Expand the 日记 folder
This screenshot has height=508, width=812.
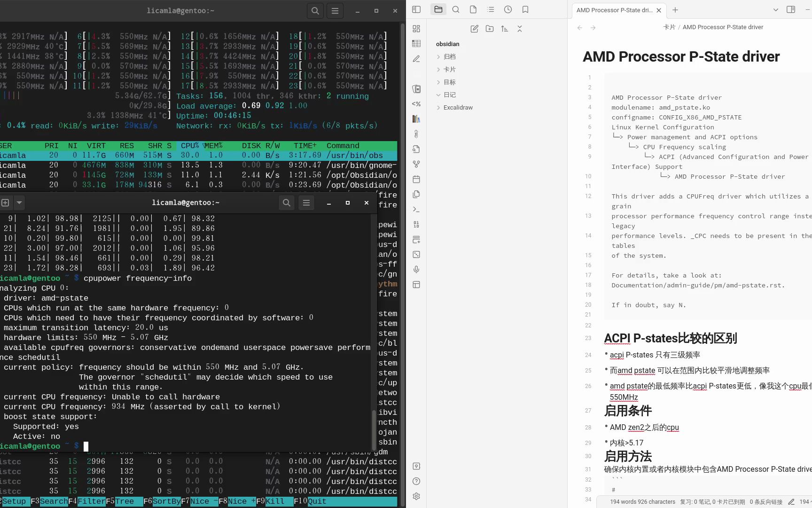coord(449,95)
